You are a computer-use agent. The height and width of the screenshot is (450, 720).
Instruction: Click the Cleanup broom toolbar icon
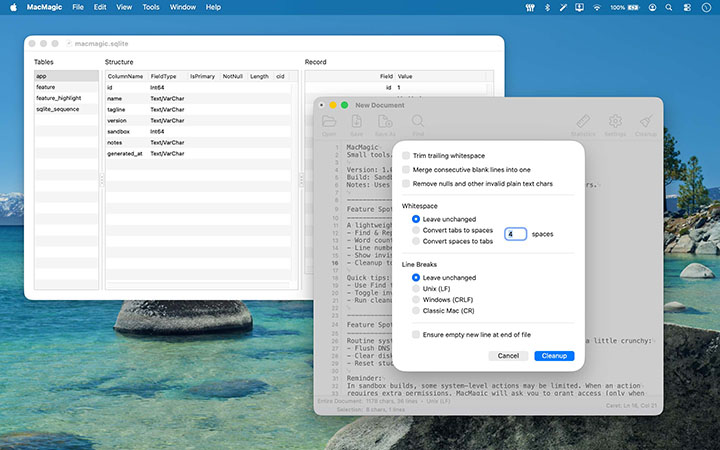click(x=646, y=122)
